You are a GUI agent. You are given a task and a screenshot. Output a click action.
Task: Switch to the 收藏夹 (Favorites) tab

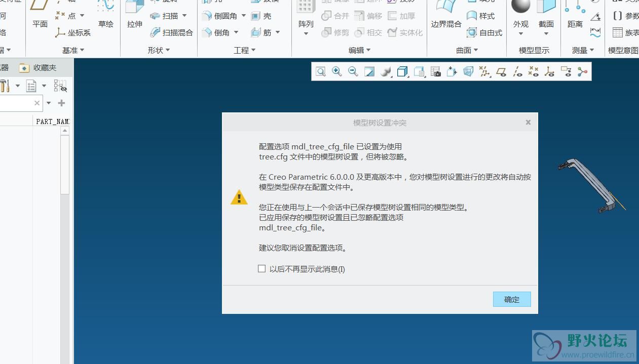[38, 67]
